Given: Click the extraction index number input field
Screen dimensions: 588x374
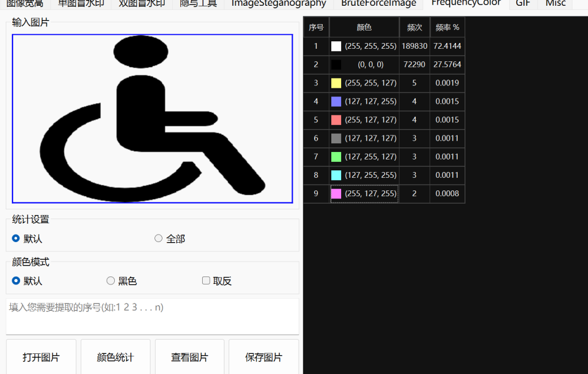Looking at the screenshot, I should [152, 316].
